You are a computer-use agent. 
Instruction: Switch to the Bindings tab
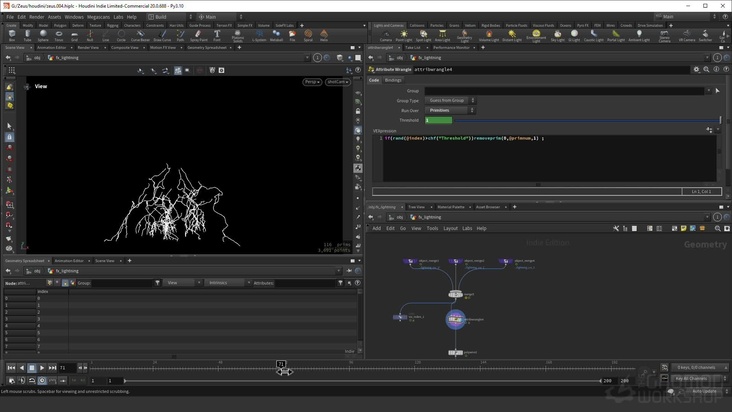coord(393,80)
